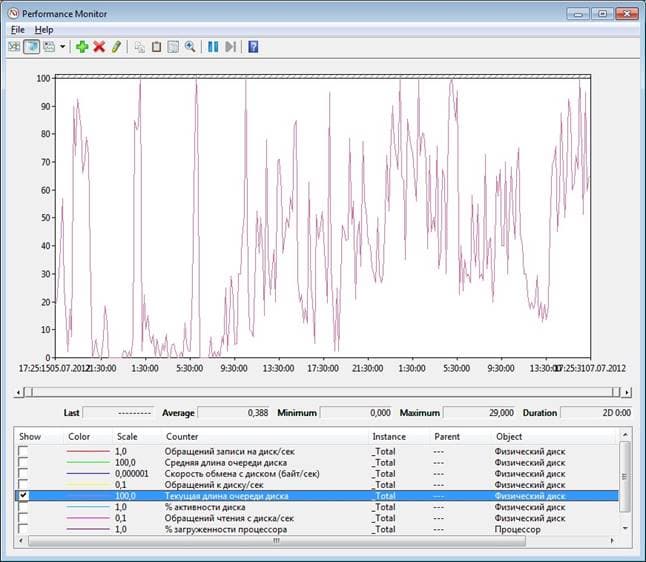The width and height of the screenshot is (646, 562).
Task: Click the 0,000001 scale value
Action: click(x=131, y=474)
